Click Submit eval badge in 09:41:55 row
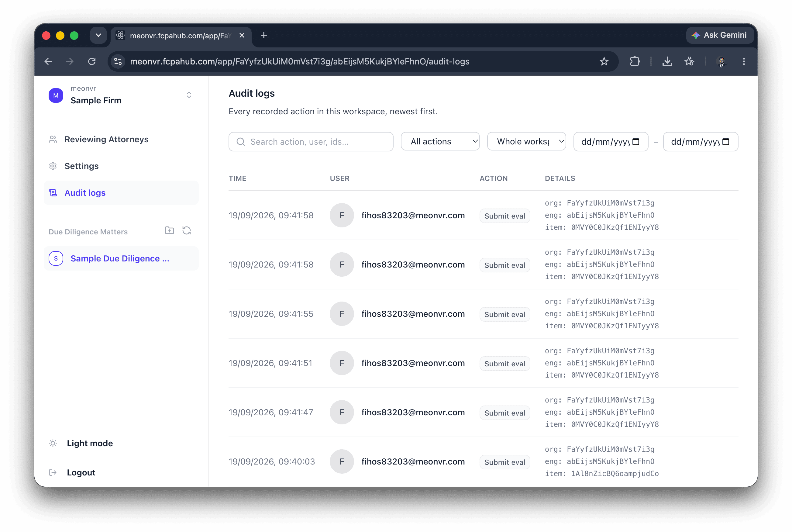 (505, 315)
